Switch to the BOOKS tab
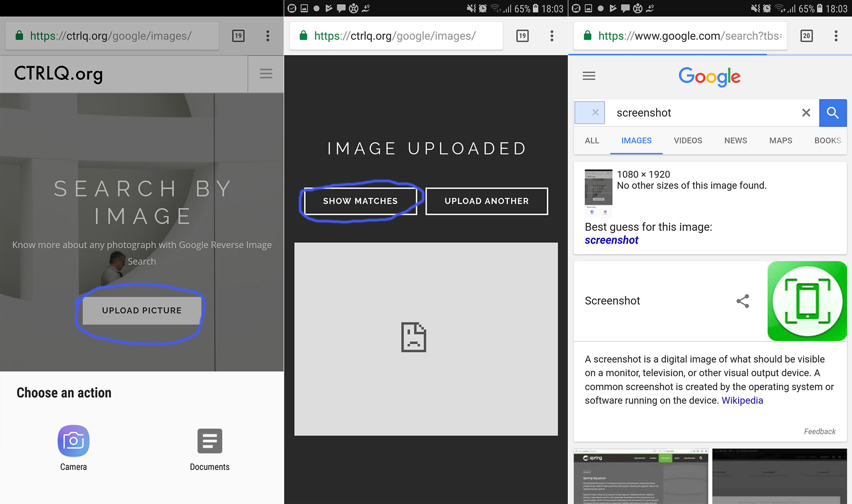 828,140
